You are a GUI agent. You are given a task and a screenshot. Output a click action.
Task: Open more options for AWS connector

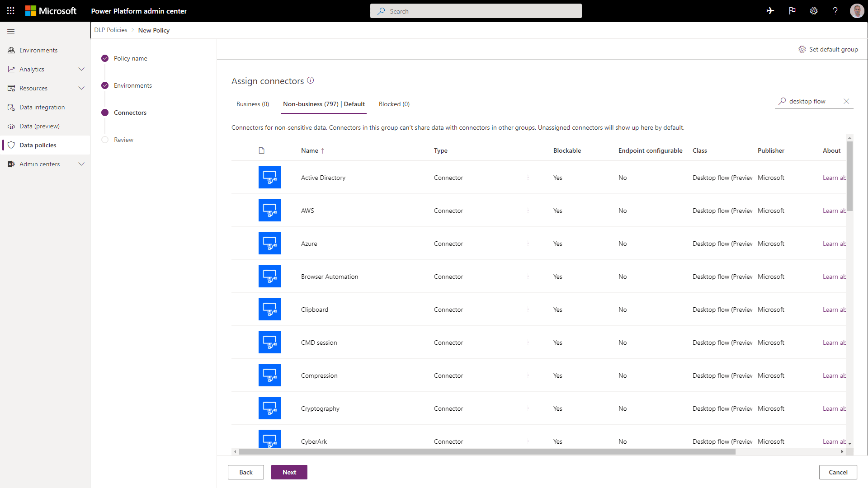point(528,211)
